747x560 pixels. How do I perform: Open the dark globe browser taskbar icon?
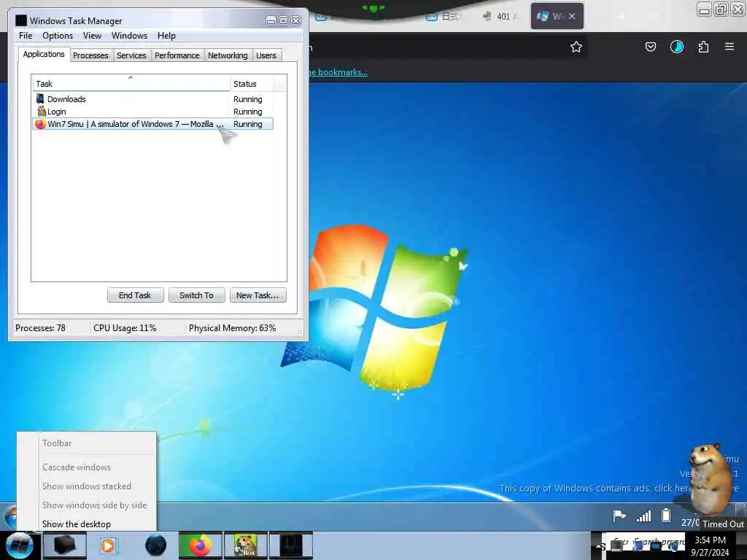155,545
